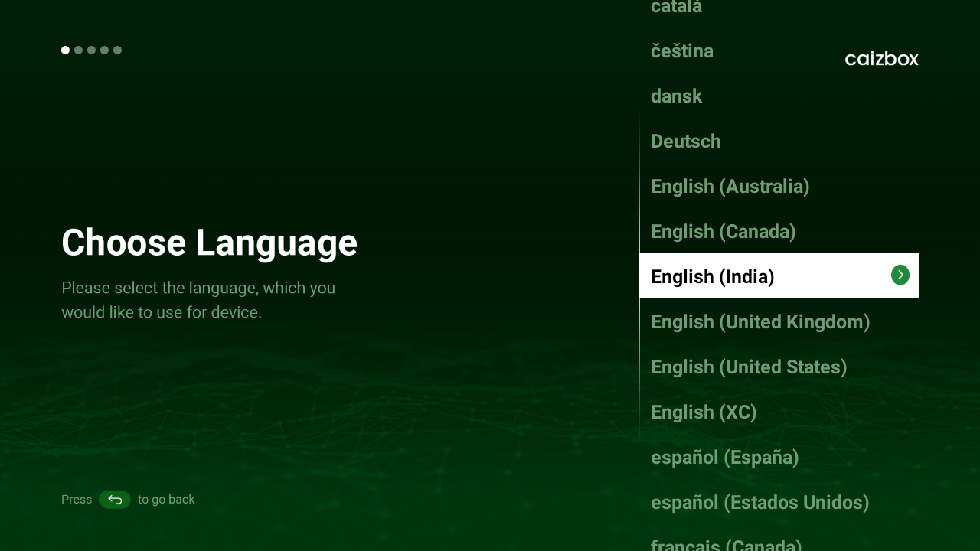The image size is (980, 551).
Task: Select English (United Kingdom)
Action: tap(760, 321)
